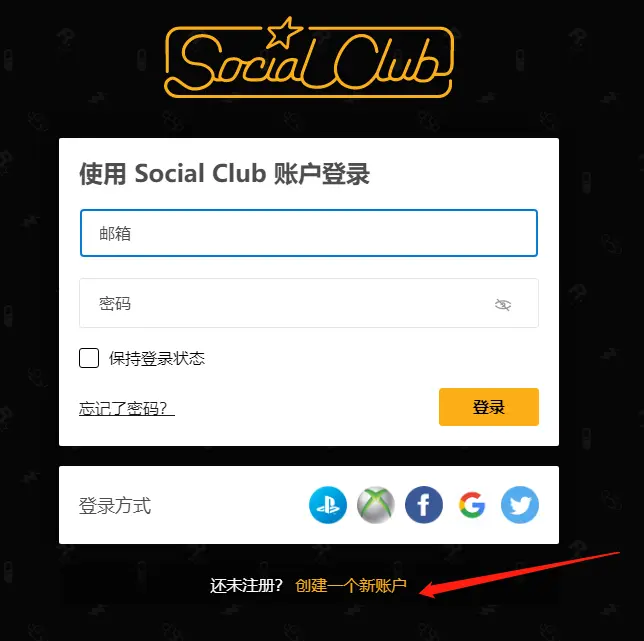
Task: Use the Twitter bird login icon
Action: pyautogui.click(x=520, y=505)
